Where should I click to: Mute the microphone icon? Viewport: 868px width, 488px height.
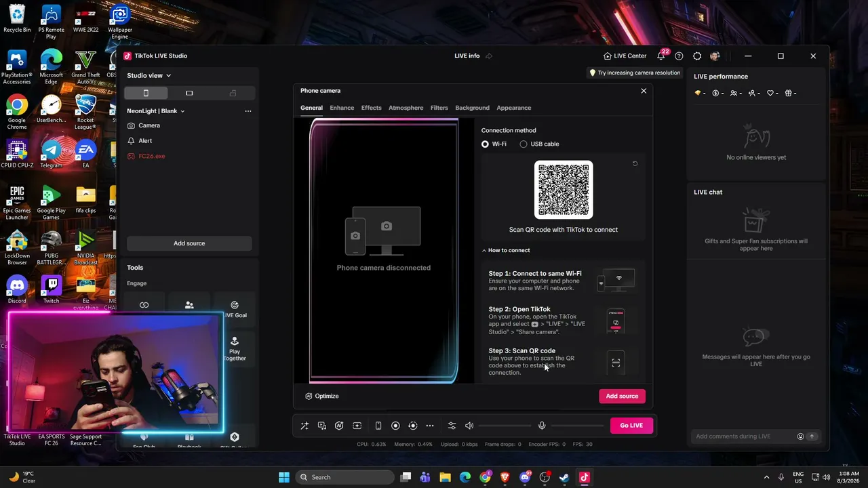[542, 426]
